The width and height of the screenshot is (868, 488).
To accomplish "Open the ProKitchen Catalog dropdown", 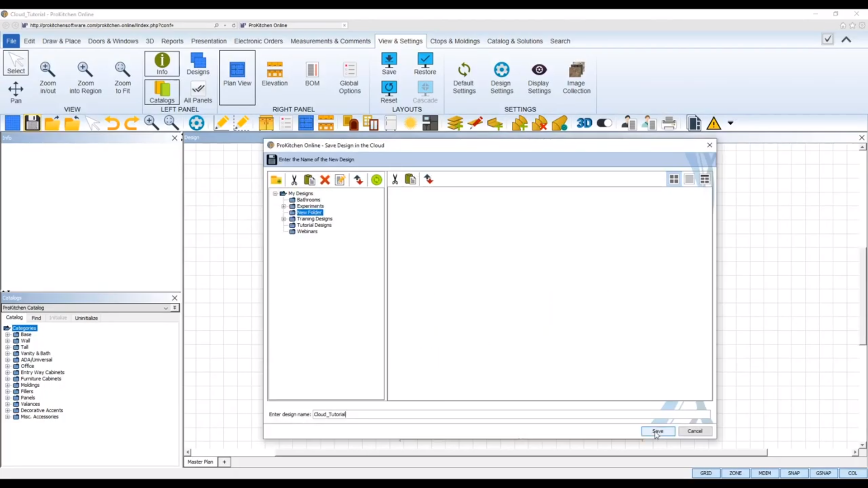I will pyautogui.click(x=166, y=308).
